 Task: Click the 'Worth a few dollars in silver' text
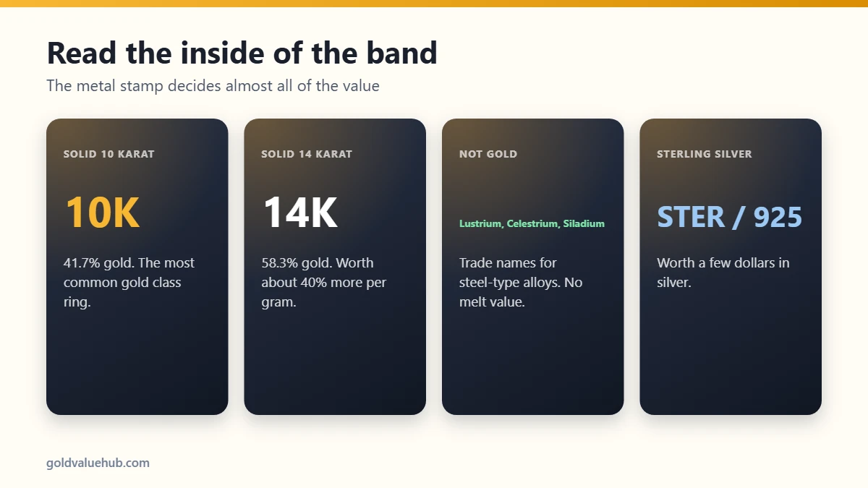[723, 273]
